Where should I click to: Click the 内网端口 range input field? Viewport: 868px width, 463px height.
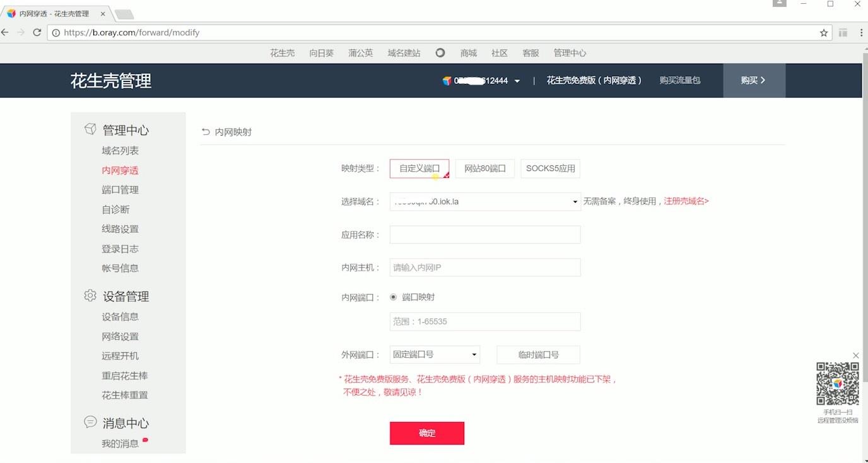485,322
